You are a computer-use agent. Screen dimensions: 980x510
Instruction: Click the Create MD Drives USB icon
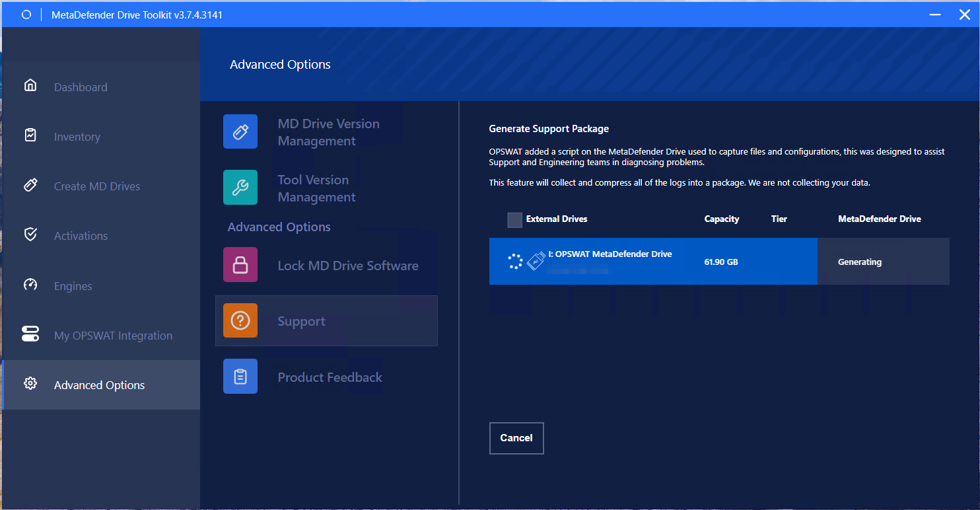click(x=30, y=185)
